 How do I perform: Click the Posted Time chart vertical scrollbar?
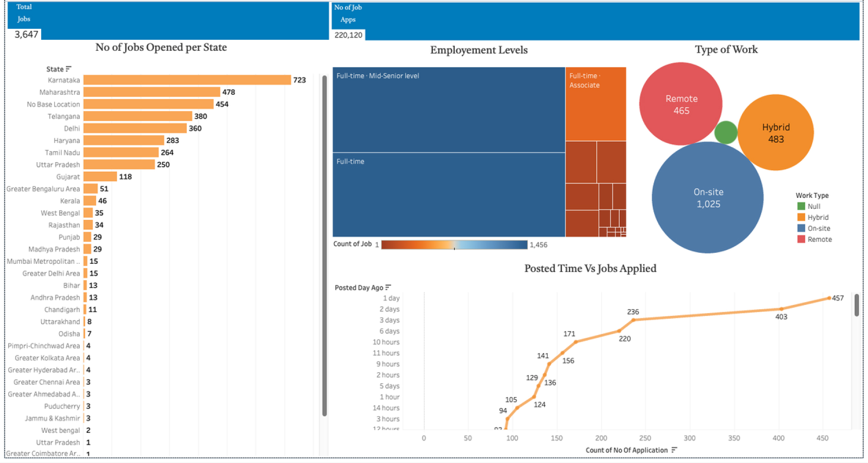tap(856, 305)
